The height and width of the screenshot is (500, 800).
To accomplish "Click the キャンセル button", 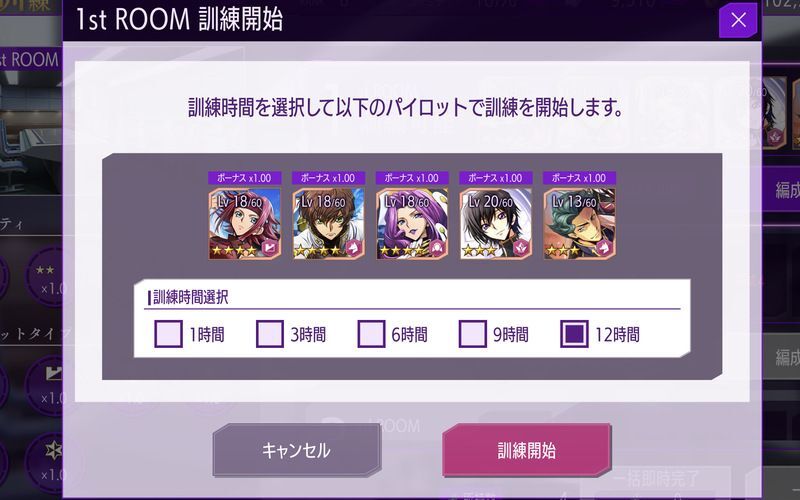I will tap(296, 450).
